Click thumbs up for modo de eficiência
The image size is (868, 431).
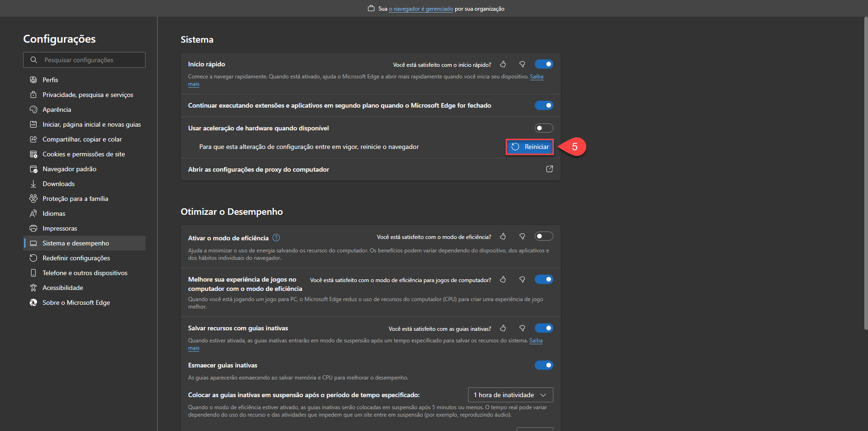503,237
